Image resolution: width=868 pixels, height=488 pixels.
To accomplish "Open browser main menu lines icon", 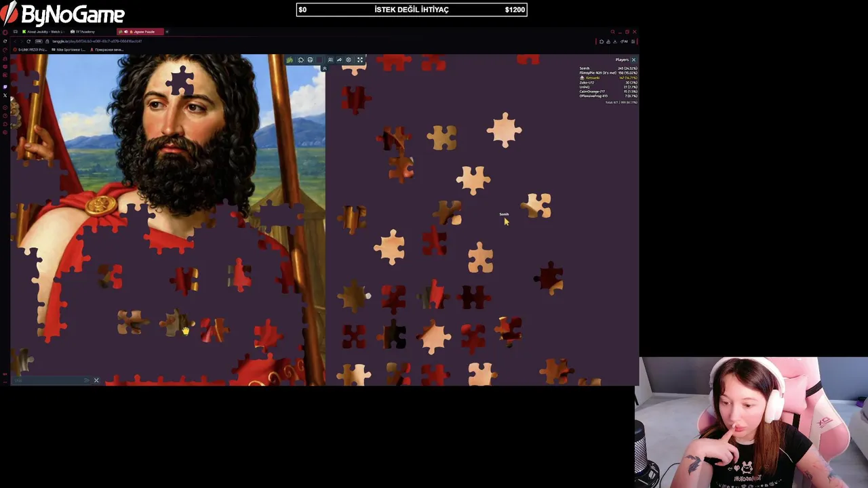I will (x=633, y=41).
